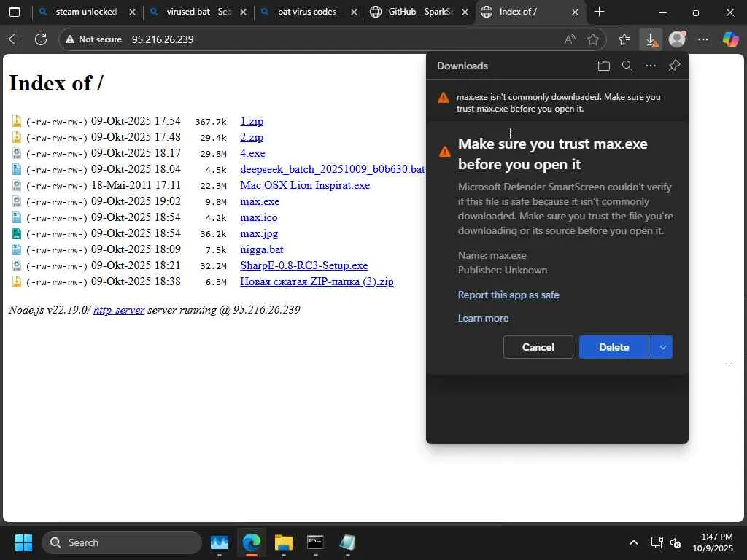Open the http-server footer link
The height and width of the screenshot is (560, 747).
click(119, 310)
